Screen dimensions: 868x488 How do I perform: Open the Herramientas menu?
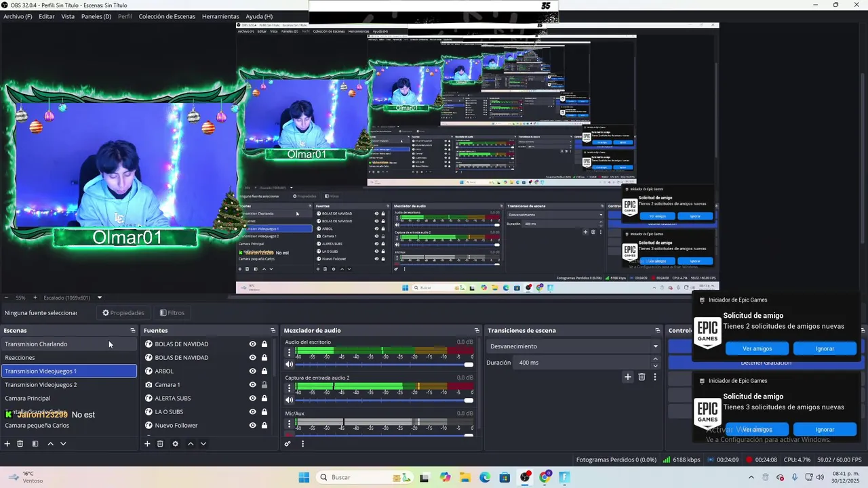click(x=220, y=16)
